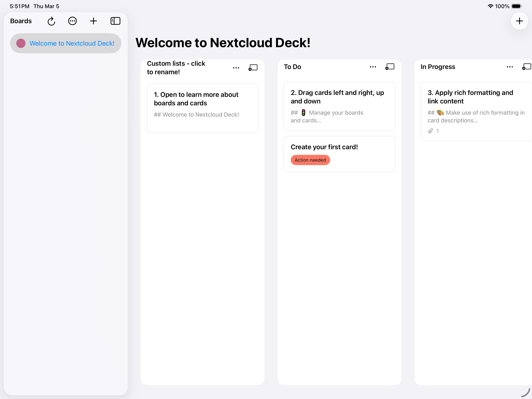Image resolution: width=532 pixels, height=399 pixels.
Task: Open the In Progress list ellipsis menu
Action: tap(510, 67)
